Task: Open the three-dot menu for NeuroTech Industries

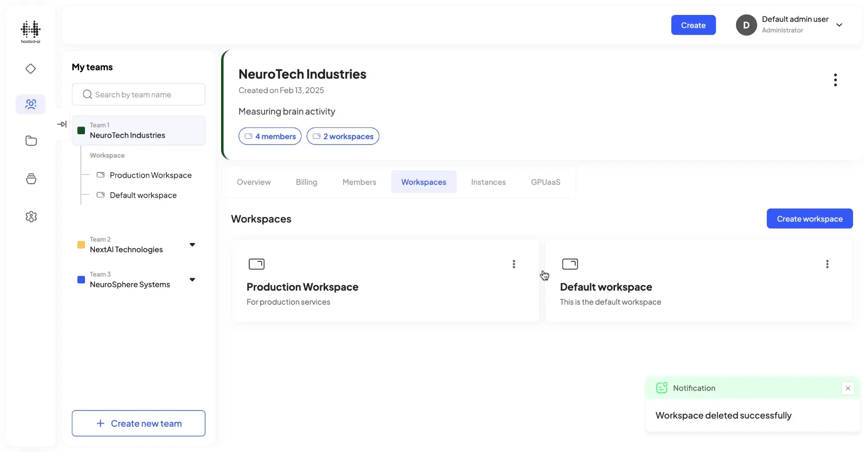Action: [x=835, y=80]
